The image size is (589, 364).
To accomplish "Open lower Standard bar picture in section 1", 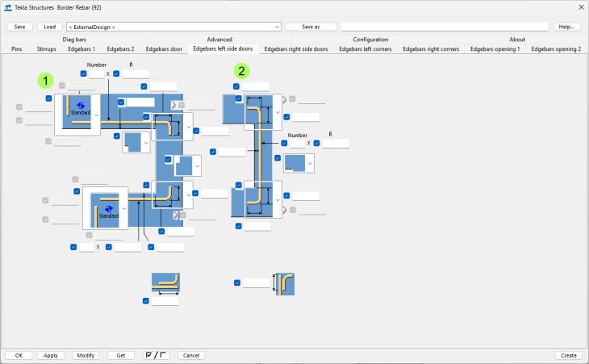I will pos(105,208).
